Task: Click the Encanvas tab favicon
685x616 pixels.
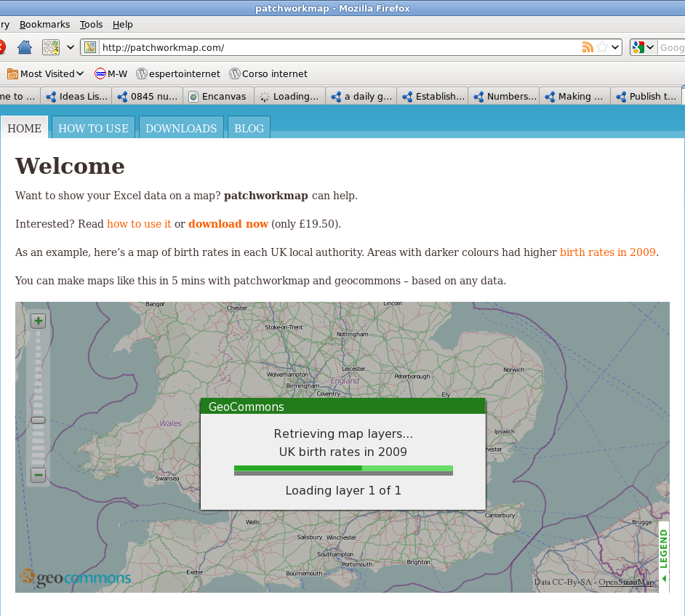Action: click(193, 97)
